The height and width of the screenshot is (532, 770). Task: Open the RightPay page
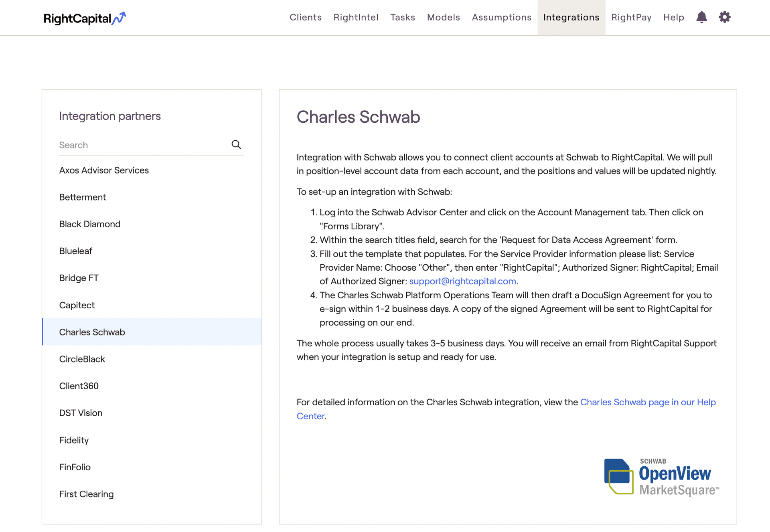(631, 18)
